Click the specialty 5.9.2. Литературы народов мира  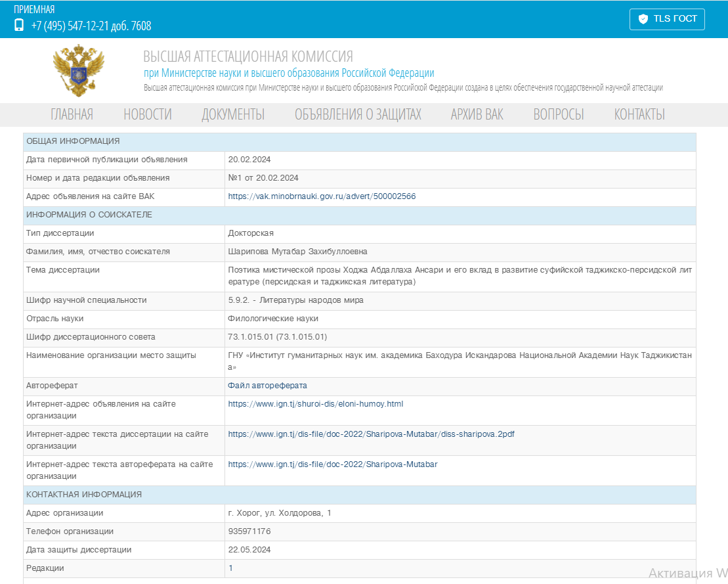click(296, 301)
